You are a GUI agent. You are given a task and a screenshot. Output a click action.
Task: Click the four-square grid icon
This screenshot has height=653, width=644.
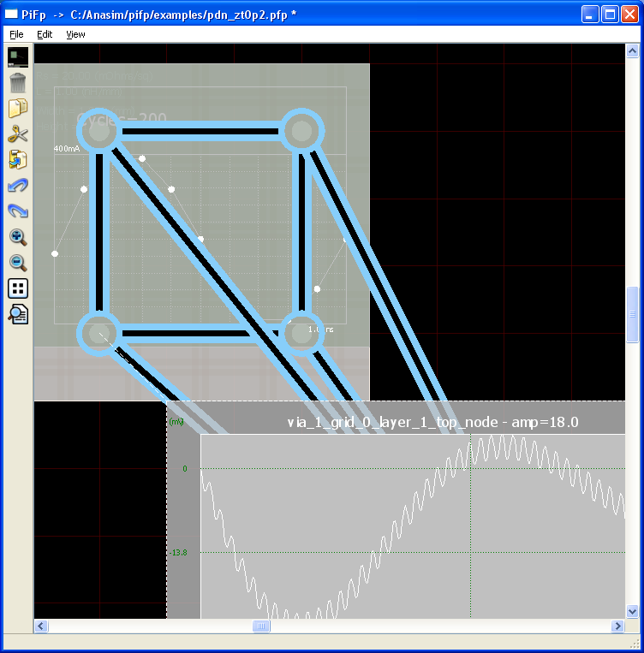[18, 288]
